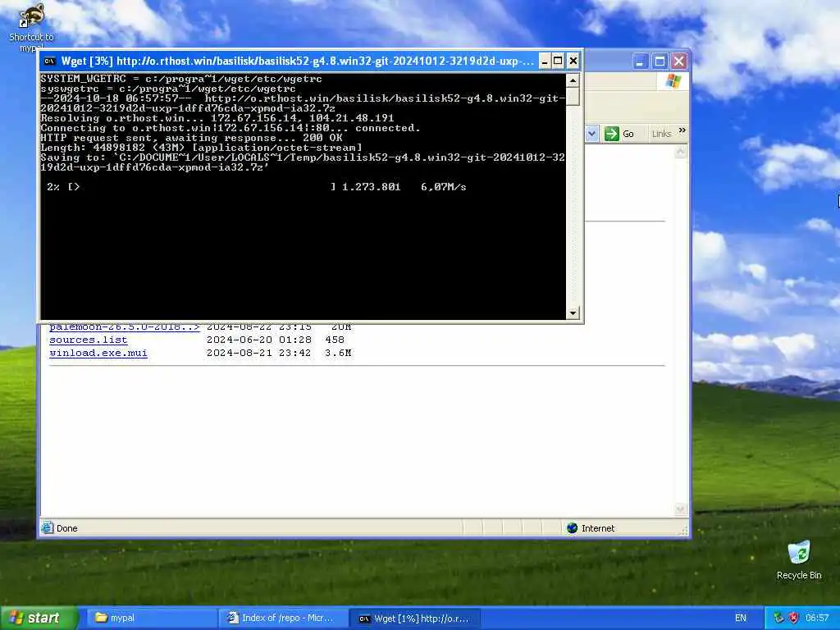Switch to the Wget taskbar button
The height and width of the screenshot is (630, 840).
(x=414, y=619)
